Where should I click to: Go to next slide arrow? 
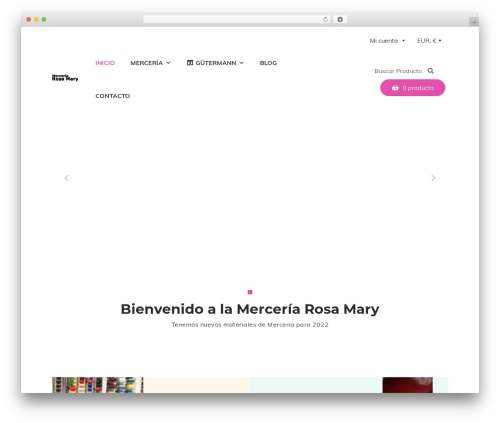(433, 178)
